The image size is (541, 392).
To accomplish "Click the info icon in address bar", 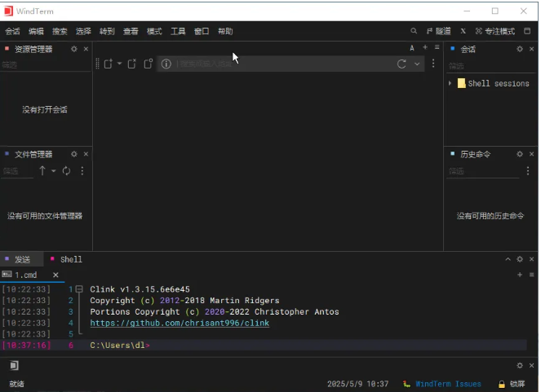I will 166,64.
